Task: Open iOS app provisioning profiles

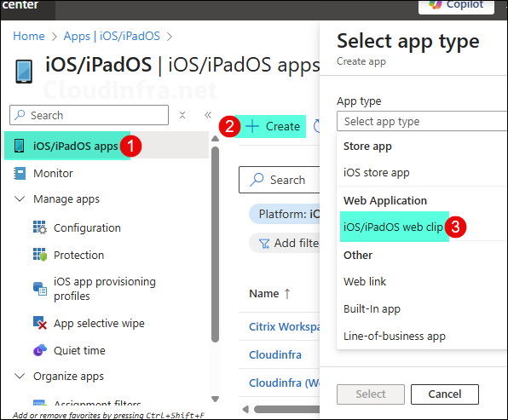Action: (105, 289)
